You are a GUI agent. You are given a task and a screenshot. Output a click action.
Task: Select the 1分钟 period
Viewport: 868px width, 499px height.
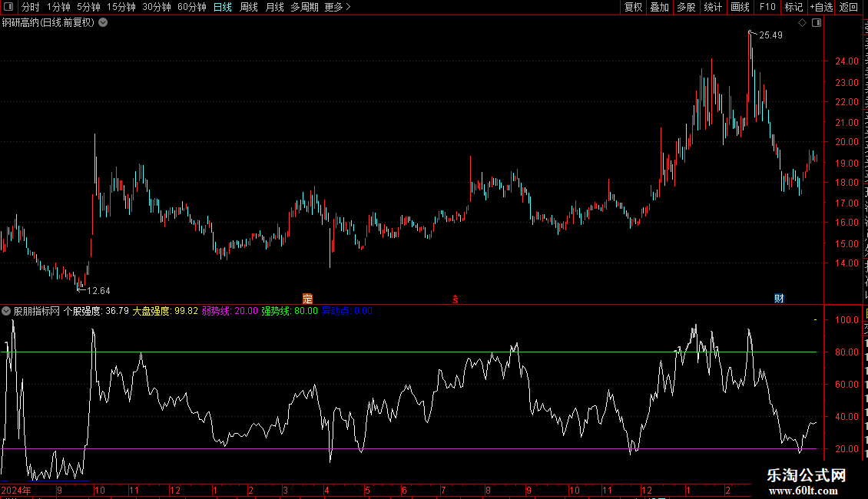tap(58, 7)
